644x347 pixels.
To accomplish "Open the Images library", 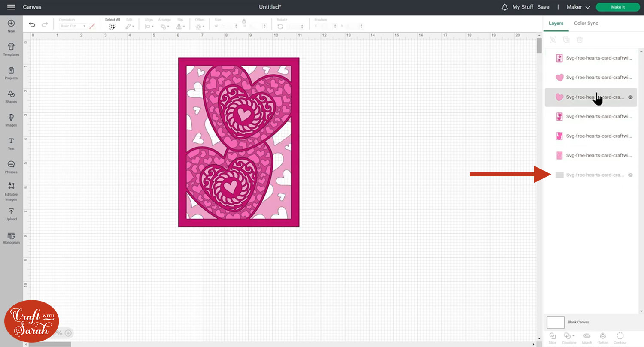I will [11, 120].
